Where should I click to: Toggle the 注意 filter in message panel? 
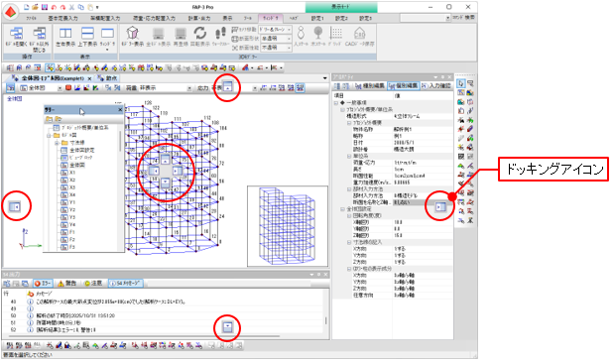[x=93, y=283]
